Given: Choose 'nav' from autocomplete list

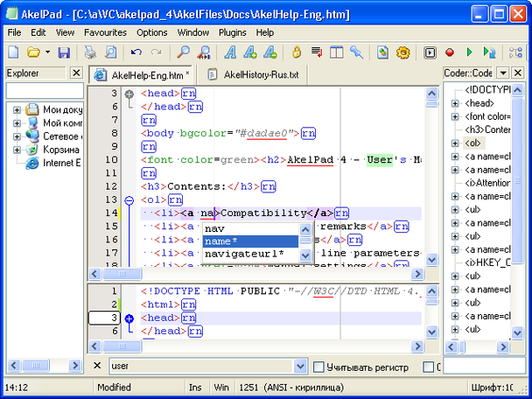Looking at the screenshot, I should pos(251,228).
